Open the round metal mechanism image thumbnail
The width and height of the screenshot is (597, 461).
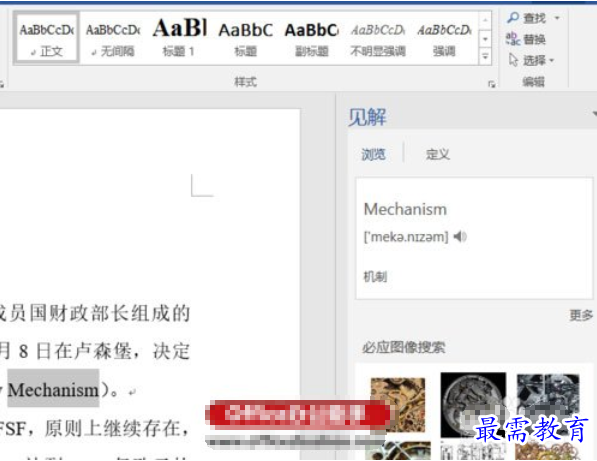473,405
